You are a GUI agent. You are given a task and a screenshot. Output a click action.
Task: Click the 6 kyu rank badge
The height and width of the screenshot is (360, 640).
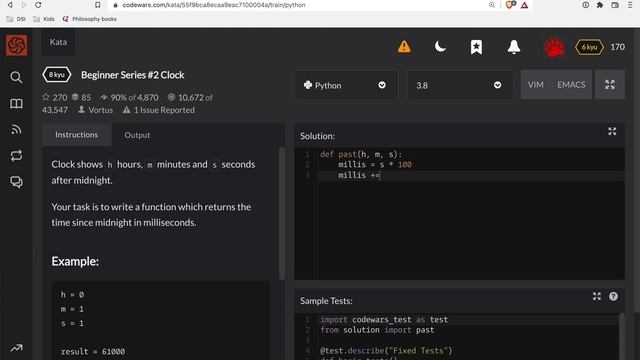(589, 47)
